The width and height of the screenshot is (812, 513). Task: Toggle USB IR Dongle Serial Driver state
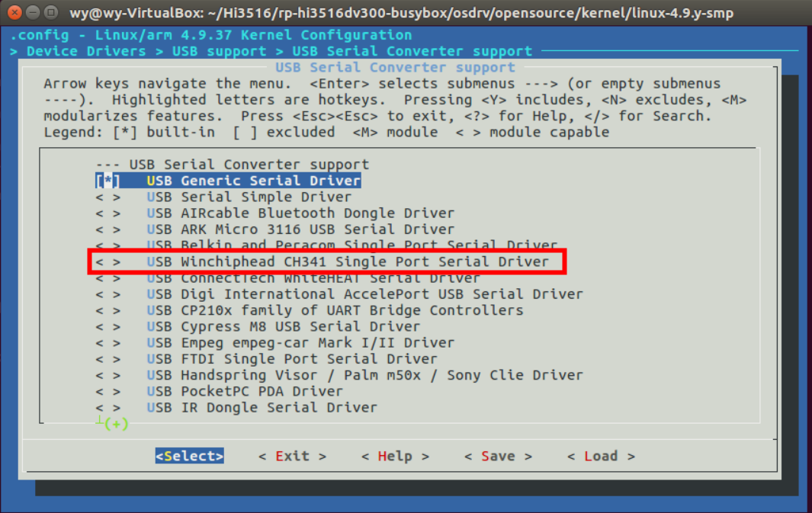pos(108,407)
